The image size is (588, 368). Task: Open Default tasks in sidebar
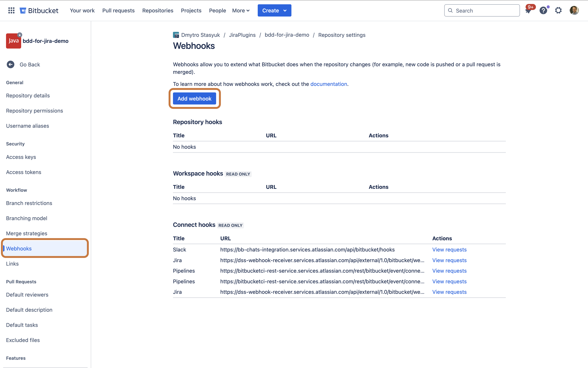(22, 325)
